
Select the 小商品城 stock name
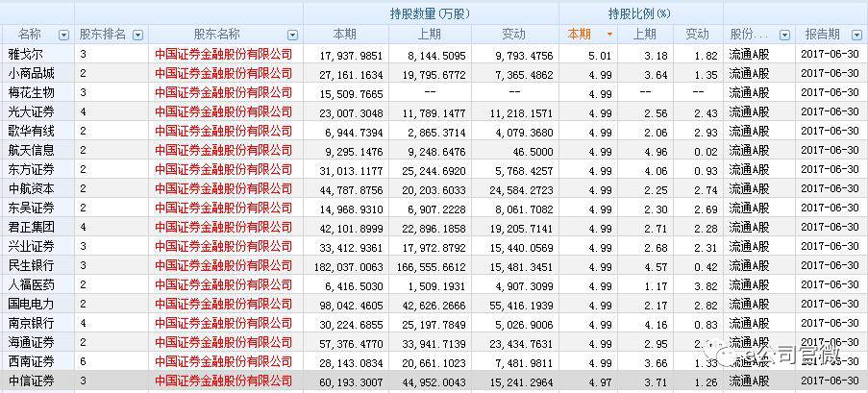click(x=32, y=73)
